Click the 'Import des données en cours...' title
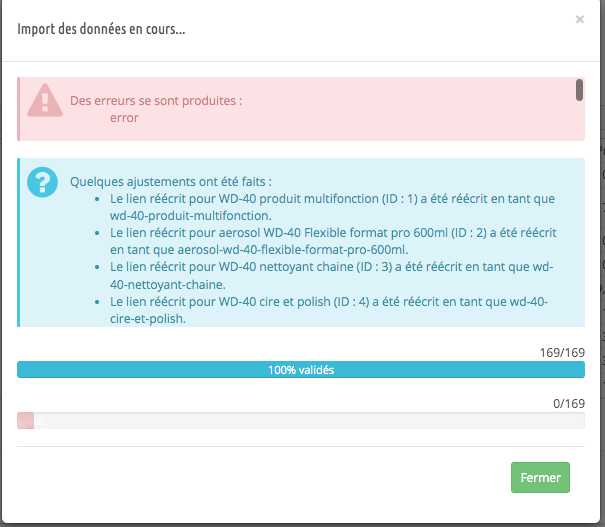The height and width of the screenshot is (527, 605). pos(101,28)
